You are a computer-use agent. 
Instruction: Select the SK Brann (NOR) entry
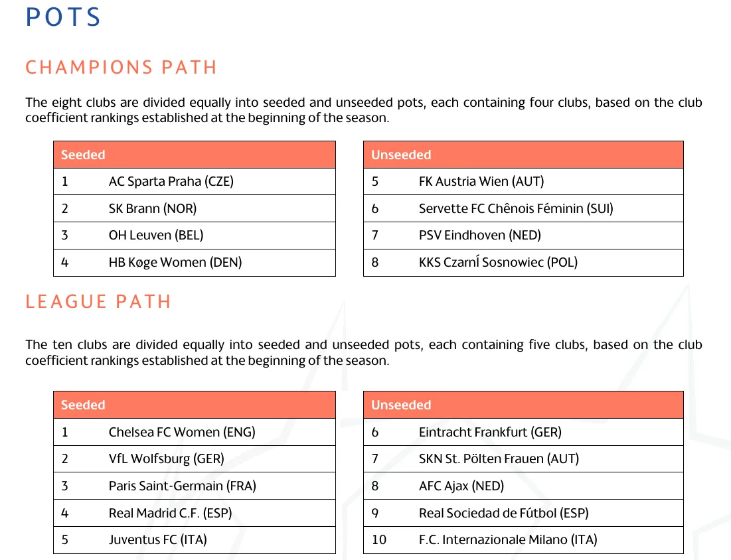(x=195, y=209)
